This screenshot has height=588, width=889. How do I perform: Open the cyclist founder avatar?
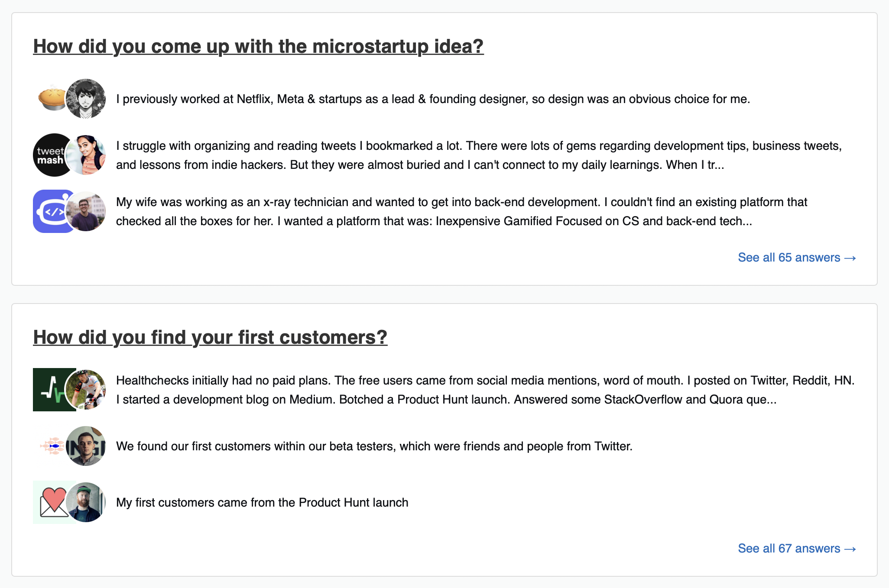86,390
